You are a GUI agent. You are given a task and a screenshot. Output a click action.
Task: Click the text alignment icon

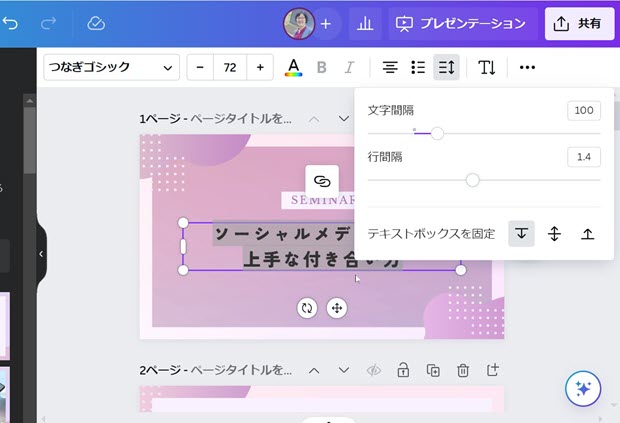click(390, 68)
